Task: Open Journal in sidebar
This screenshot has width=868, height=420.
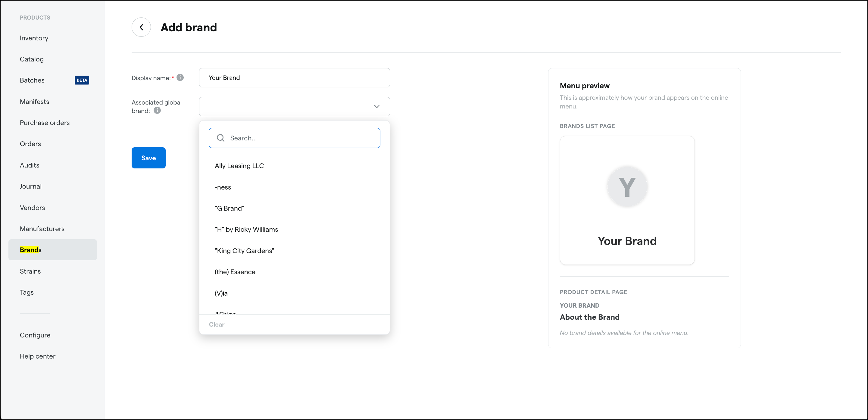Action: coord(31,186)
